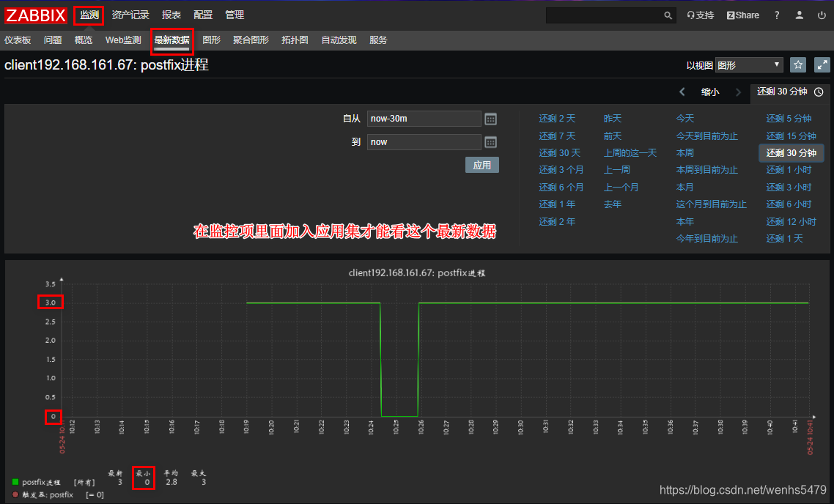
Task: Select 还剩 1 年 time range
Action: (557, 204)
